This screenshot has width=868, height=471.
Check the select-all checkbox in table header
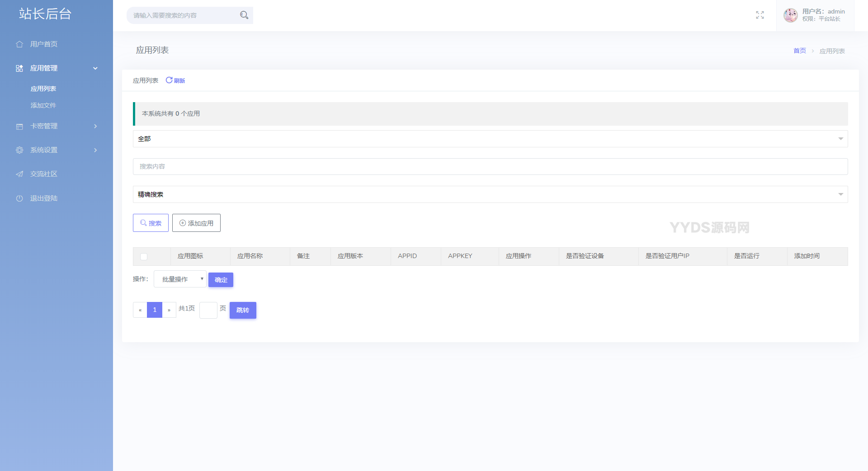click(144, 257)
